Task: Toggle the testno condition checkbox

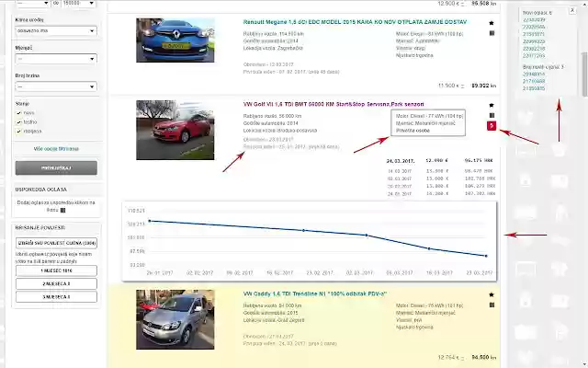Action: click(18, 122)
